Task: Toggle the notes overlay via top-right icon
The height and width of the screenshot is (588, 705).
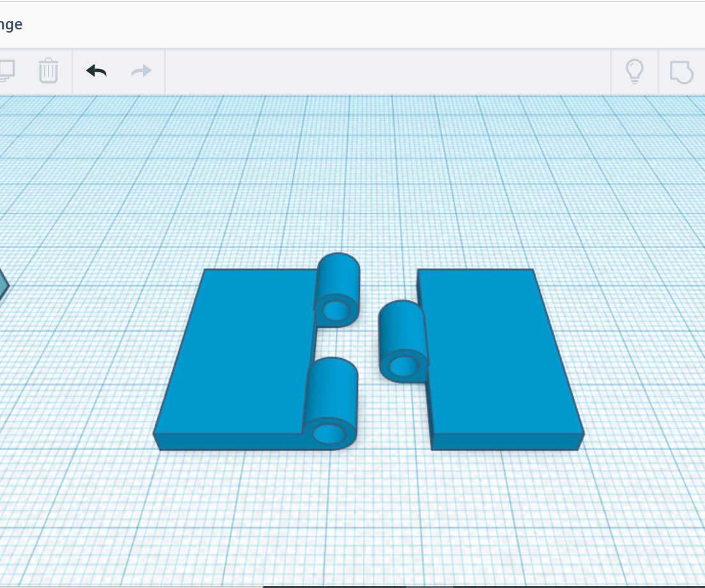Action: 681,72
